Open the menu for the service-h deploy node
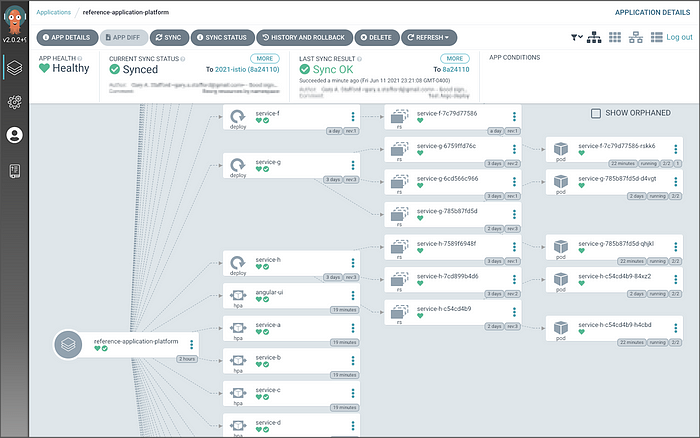This screenshot has height=438, width=700. (x=353, y=263)
